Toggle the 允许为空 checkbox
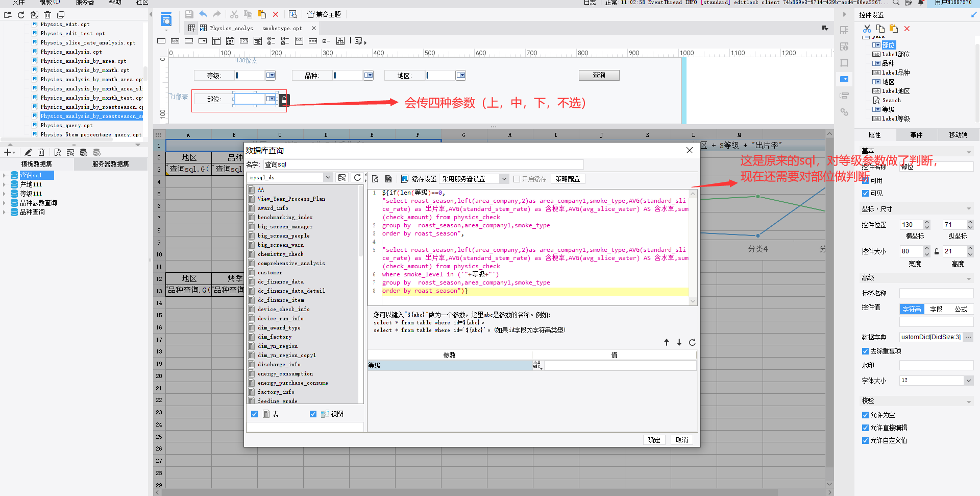980x496 pixels. tap(865, 415)
